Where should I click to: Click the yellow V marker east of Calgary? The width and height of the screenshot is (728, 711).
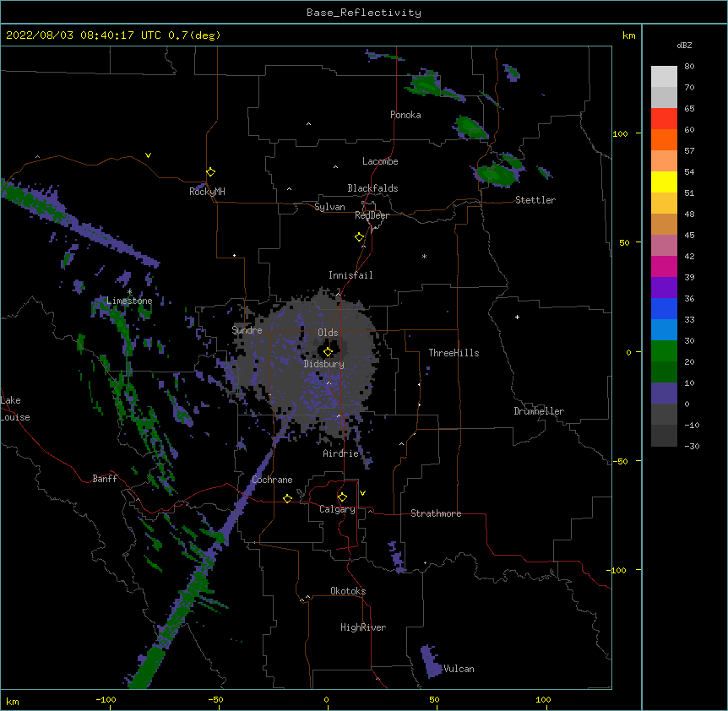pyautogui.click(x=362, y=493)
